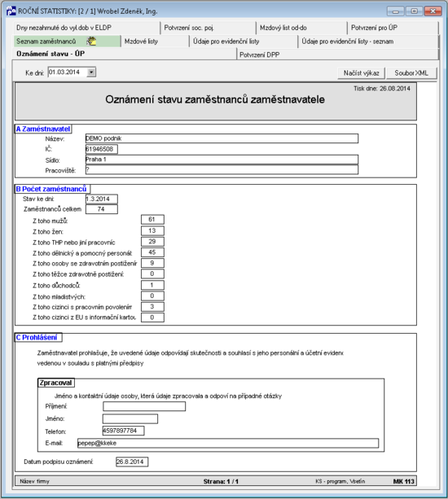
Task: Click the Pracoviště input field
Action: point(222,170)
